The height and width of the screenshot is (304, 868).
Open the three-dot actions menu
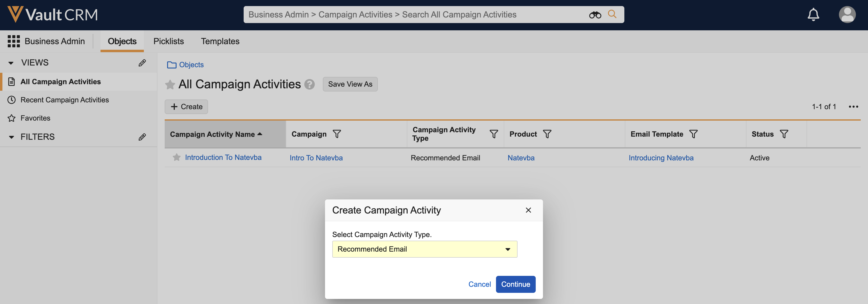[x=853, y=107]
